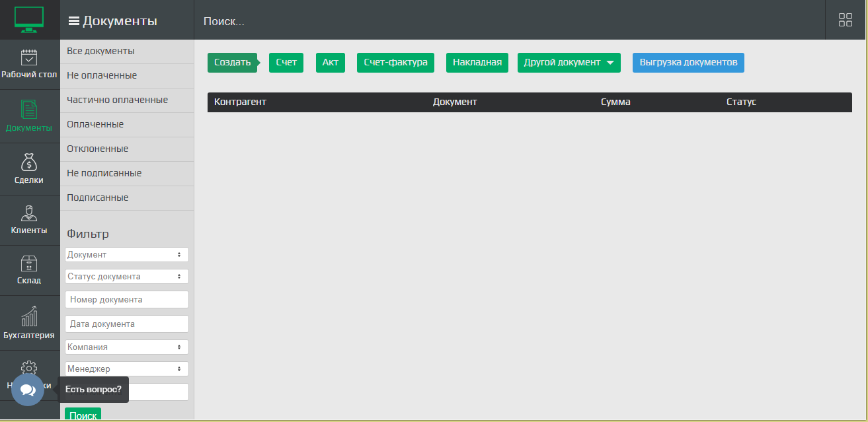868x422 pixels.
Task: Focus the Номер документа input field
Action: (127, 299)
